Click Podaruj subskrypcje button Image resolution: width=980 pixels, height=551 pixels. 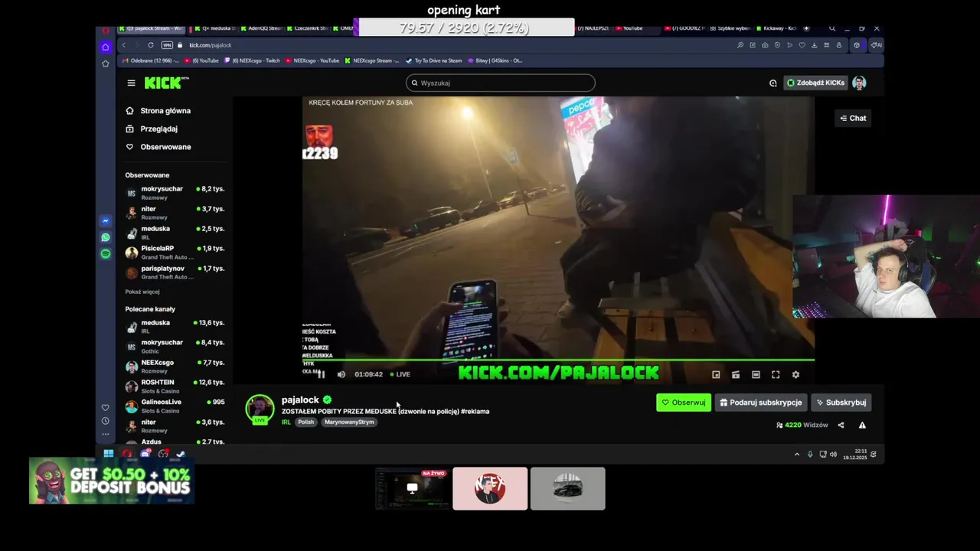761,403
